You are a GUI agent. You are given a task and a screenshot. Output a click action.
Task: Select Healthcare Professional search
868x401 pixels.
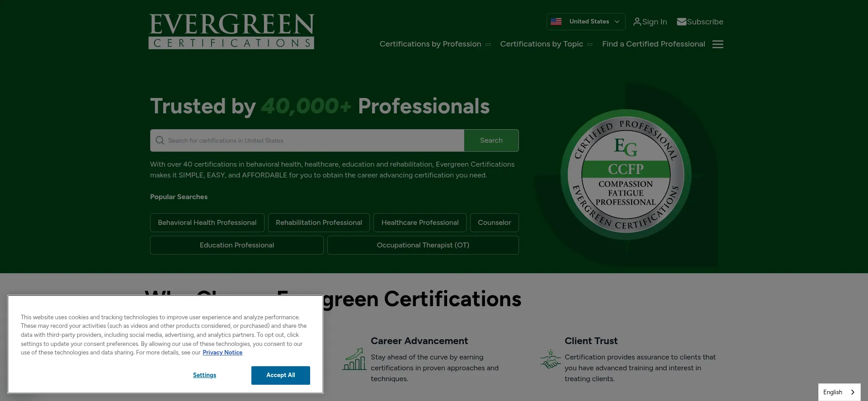[x=420, y=223]
